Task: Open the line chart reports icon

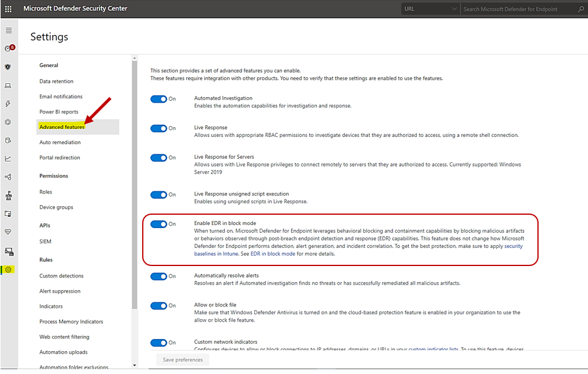Action: click(8, 159)
